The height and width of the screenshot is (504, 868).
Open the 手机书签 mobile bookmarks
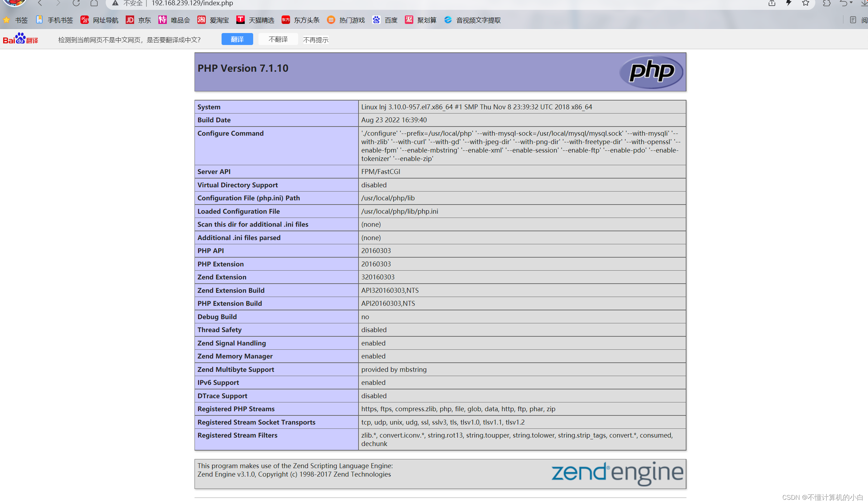tap(54, 20)
